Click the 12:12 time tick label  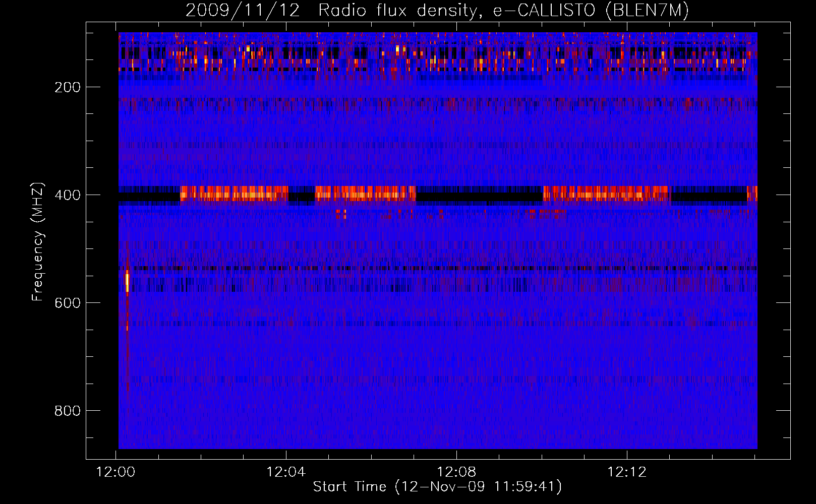(627, 472)
